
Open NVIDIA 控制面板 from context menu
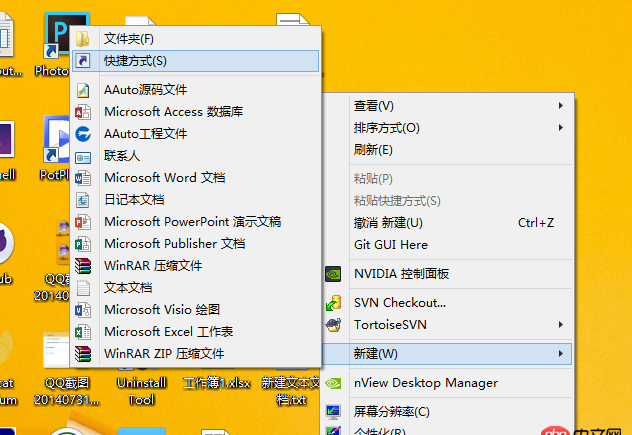pyautogui.click(x=447, y=274)
